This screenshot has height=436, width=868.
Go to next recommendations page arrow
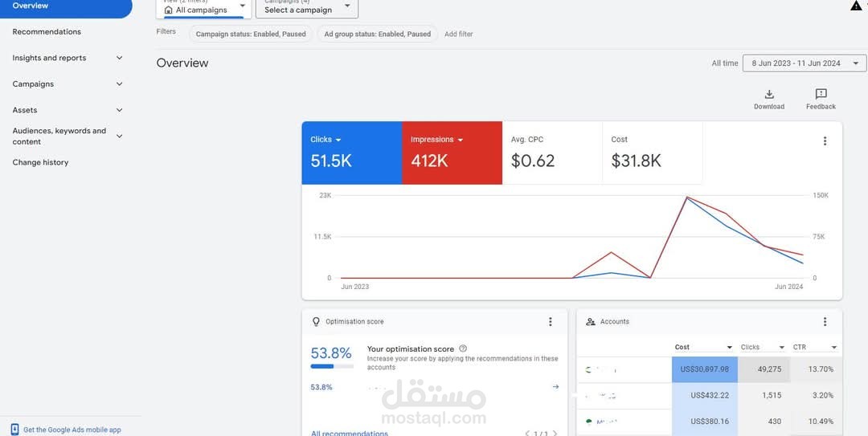point(555,434)
